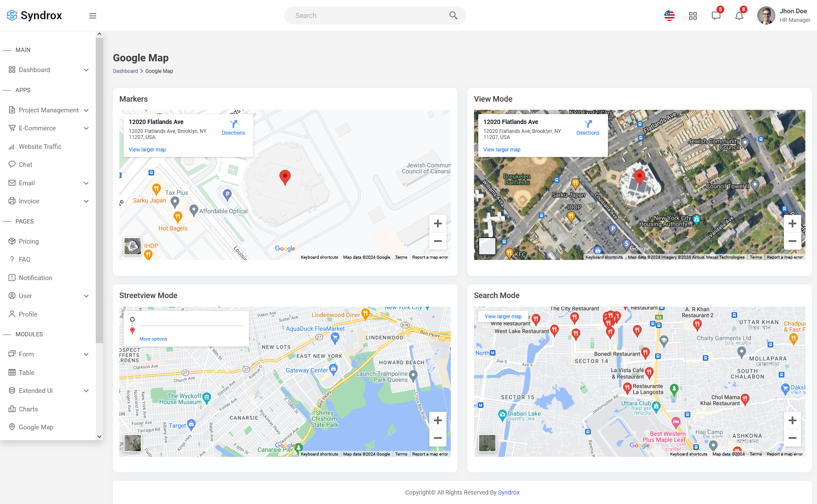Click the Dashboard sidebar icon

[x=12, y=70]
